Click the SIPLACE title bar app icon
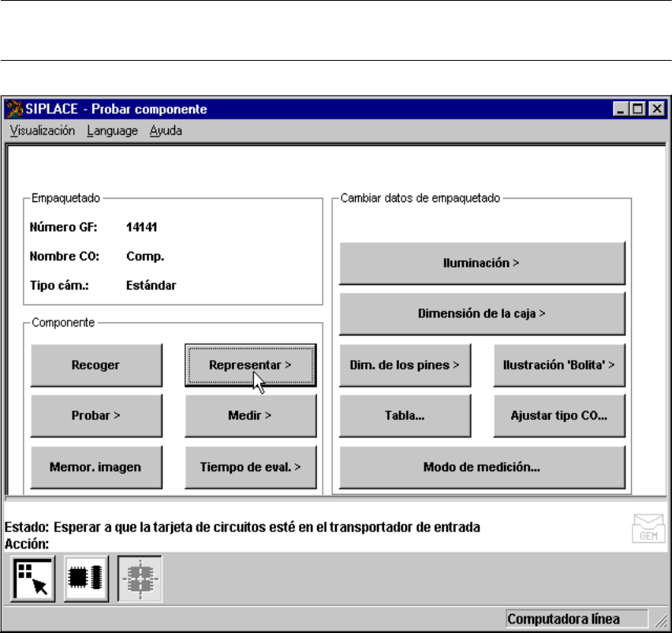 pyautogui.click(x=15, y=109)
